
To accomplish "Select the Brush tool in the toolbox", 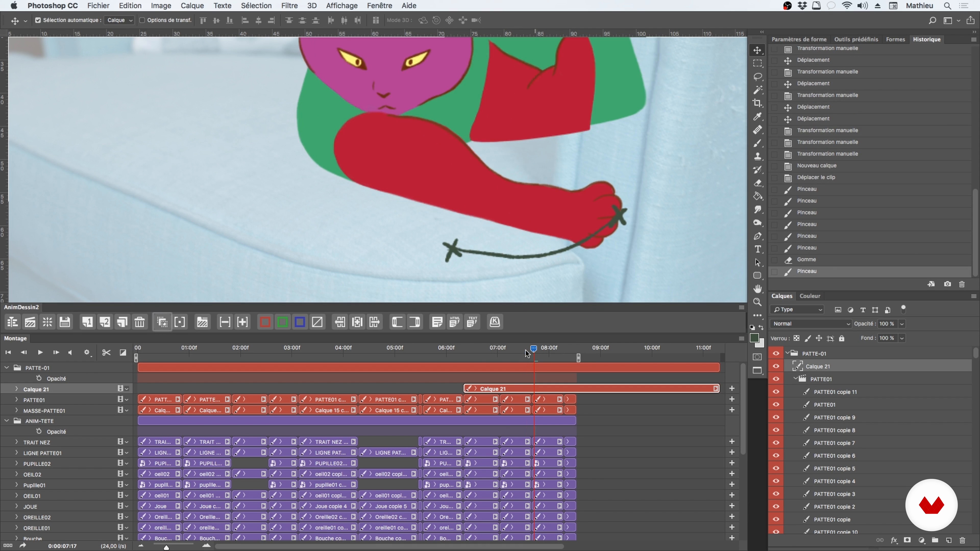I will coord(757,143).
